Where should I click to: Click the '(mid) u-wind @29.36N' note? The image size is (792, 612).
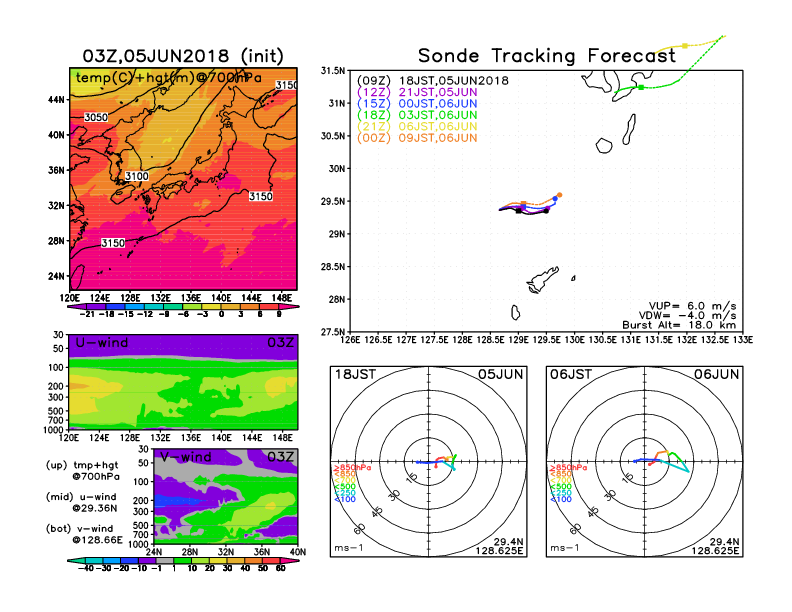(x=81, y=502)
